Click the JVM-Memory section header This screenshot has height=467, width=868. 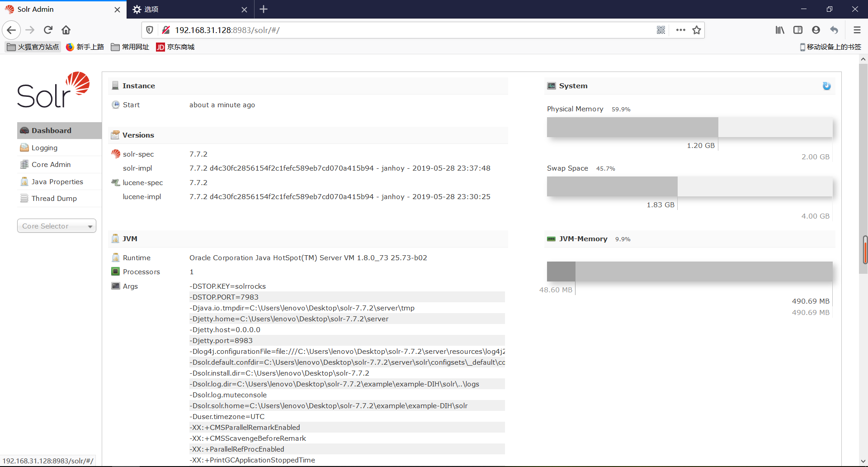click(x=690, y=238)
